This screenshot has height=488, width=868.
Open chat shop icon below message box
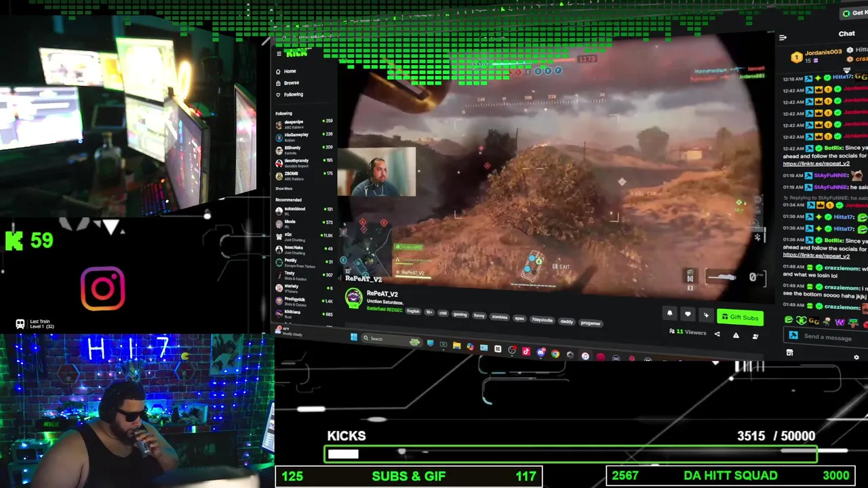(x=789, y=353)
